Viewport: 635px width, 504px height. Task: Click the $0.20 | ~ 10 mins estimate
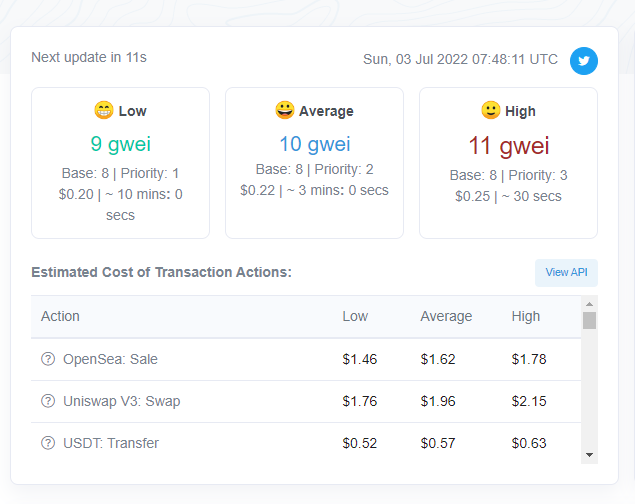(120, 205)
